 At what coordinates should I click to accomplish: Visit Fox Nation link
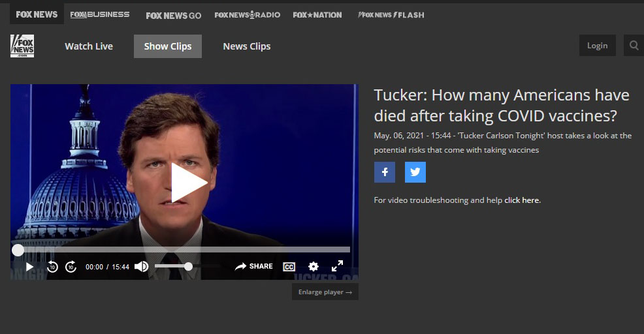click(x=317, y=15)
